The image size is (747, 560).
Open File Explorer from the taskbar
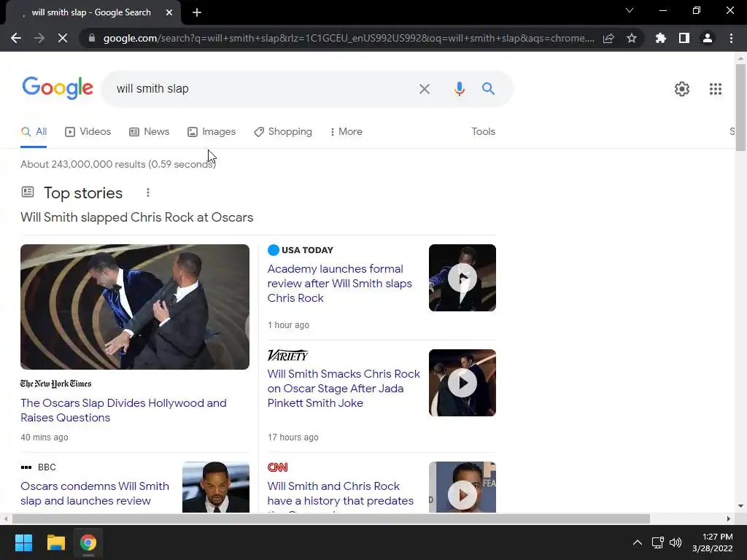[x=55, y=542]
